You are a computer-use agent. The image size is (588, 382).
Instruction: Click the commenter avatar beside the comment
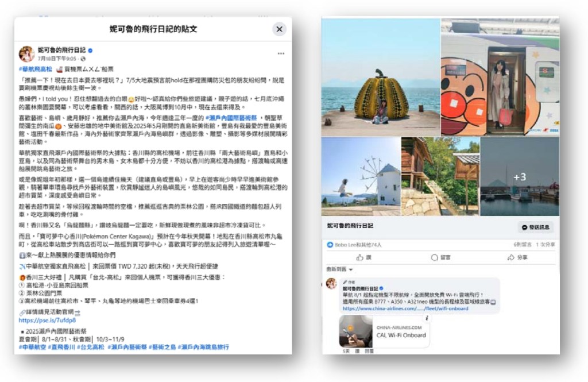click(331, 284)
